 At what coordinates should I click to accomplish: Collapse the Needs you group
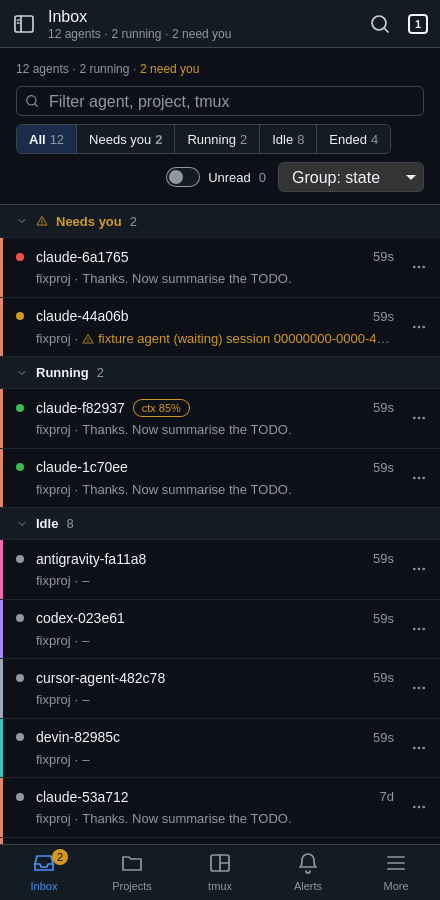22,222
